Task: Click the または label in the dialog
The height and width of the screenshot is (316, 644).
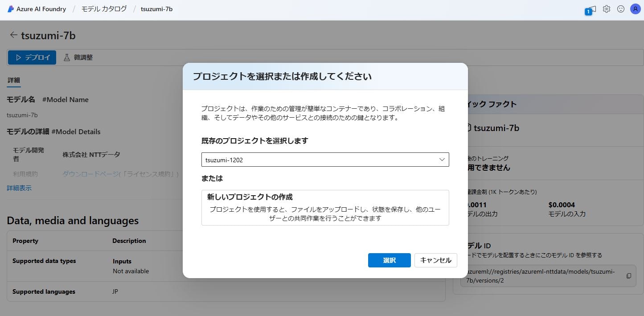Action: tap(212, 178)
